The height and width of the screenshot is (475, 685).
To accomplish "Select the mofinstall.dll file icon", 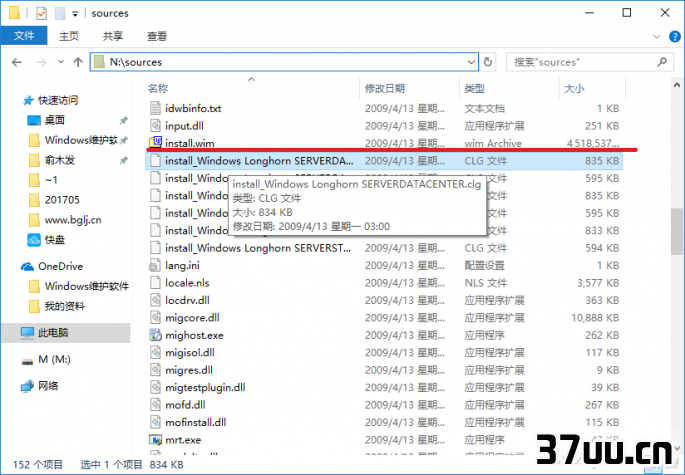I will (x=155, y=422).
